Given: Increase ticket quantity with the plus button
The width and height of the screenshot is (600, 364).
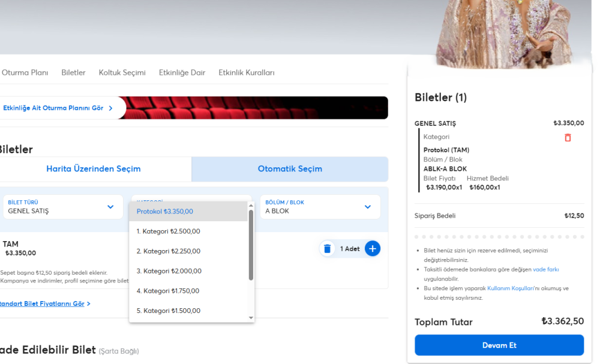Looking at the screenshot, I should point(372,248).
